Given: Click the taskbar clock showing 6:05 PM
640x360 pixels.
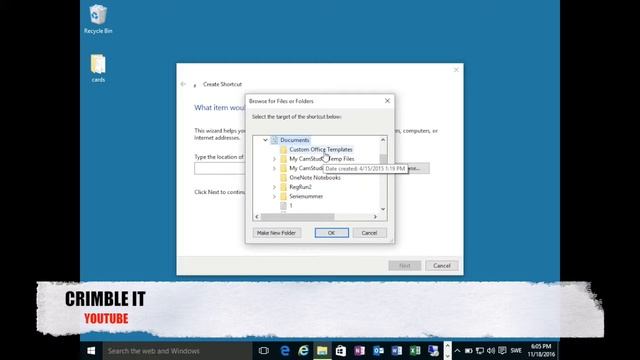Looking at the screenshot, I should [541, 351].
